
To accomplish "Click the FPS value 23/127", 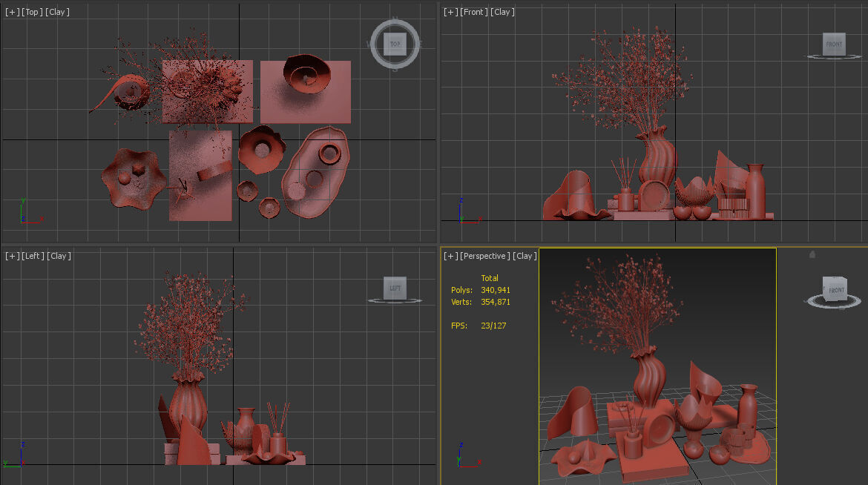I will [493, 326].
